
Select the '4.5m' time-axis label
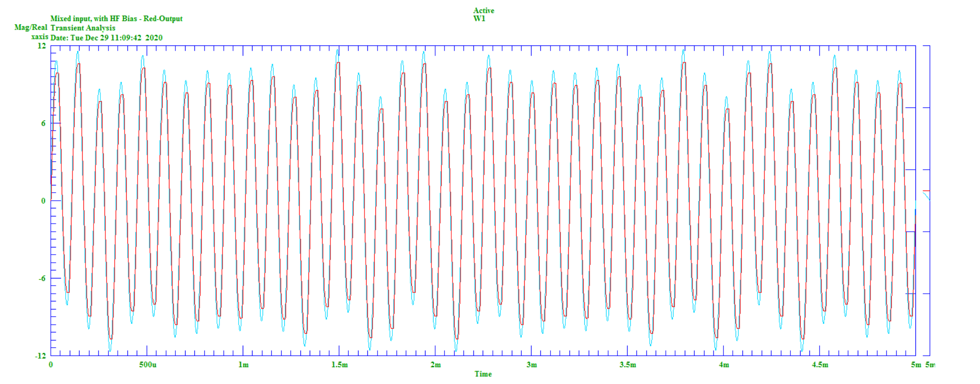coord(820,365)
